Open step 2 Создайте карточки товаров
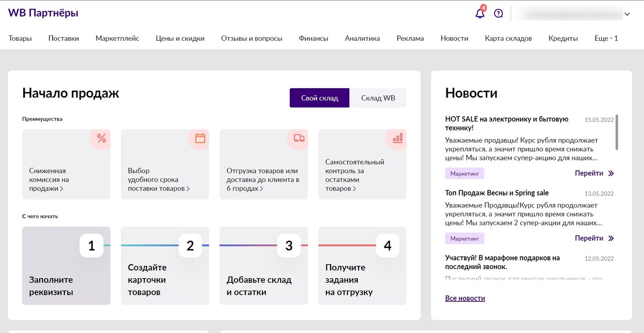Viewport: 644px width, 333px height. [165, 266]
